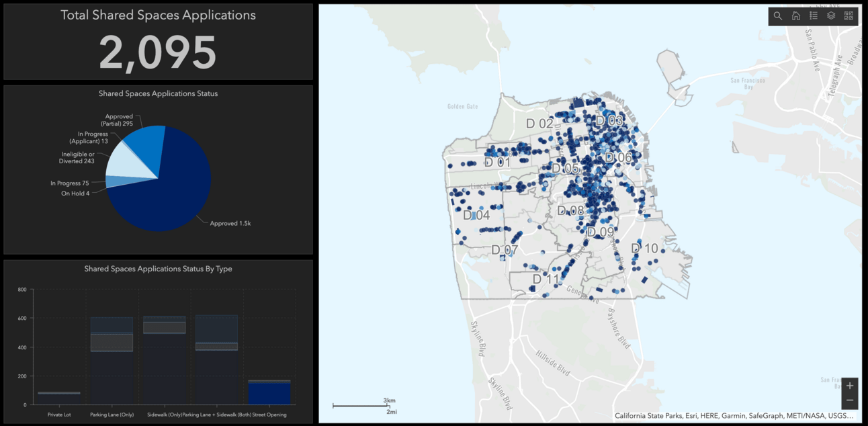Click the 2,095 total applications indicator

pos(158,52)
